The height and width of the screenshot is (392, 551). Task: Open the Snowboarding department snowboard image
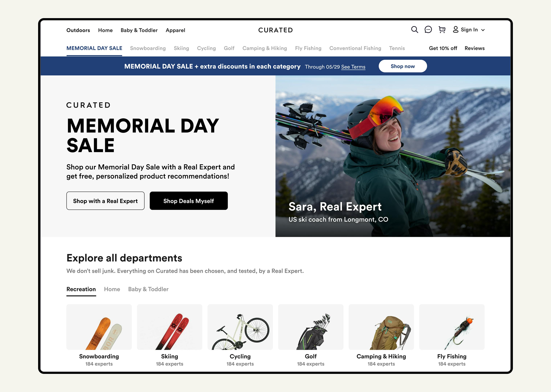99,327
